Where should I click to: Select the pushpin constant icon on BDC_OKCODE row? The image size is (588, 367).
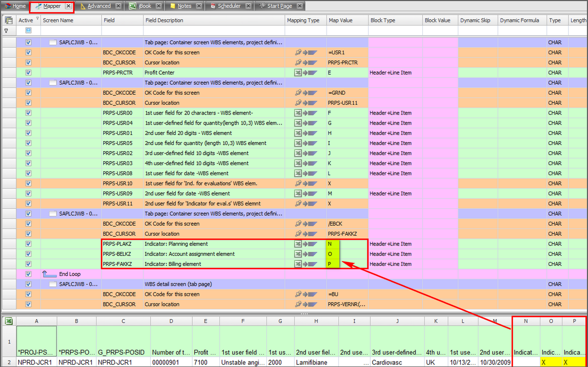298,52
